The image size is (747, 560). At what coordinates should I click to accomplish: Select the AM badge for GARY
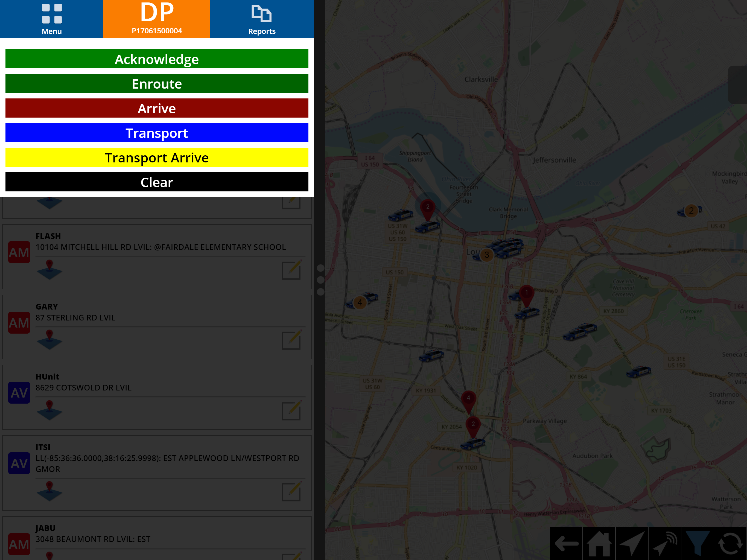pyautogui.click(x=19, y=323)
